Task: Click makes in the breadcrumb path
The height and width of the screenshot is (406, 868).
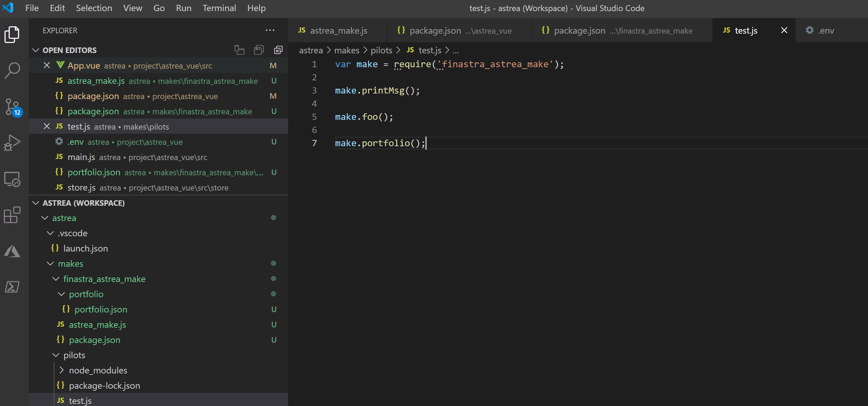Action: pyautogui.click(x=347, y=51)
